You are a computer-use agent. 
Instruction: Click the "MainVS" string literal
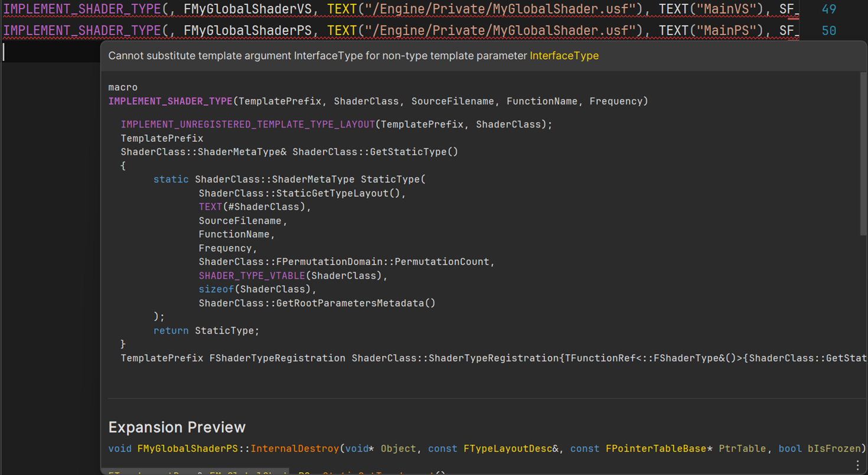coord(725,9)
